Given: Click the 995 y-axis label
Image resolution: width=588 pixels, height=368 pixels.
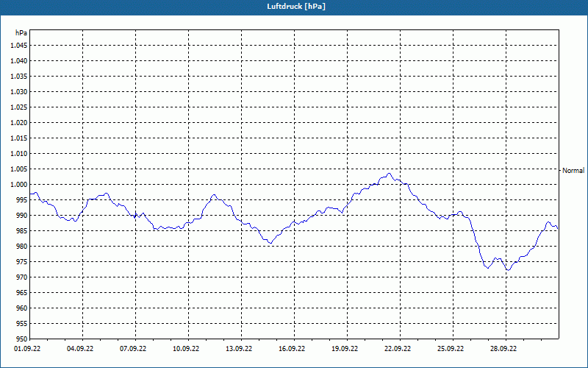Looking at the screenshot, I should pos(22,199).
